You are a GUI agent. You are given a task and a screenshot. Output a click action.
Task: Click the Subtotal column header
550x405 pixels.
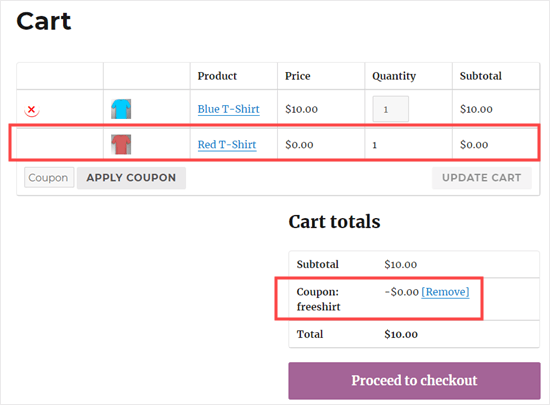pyautogui.click(x=481, y=76)
